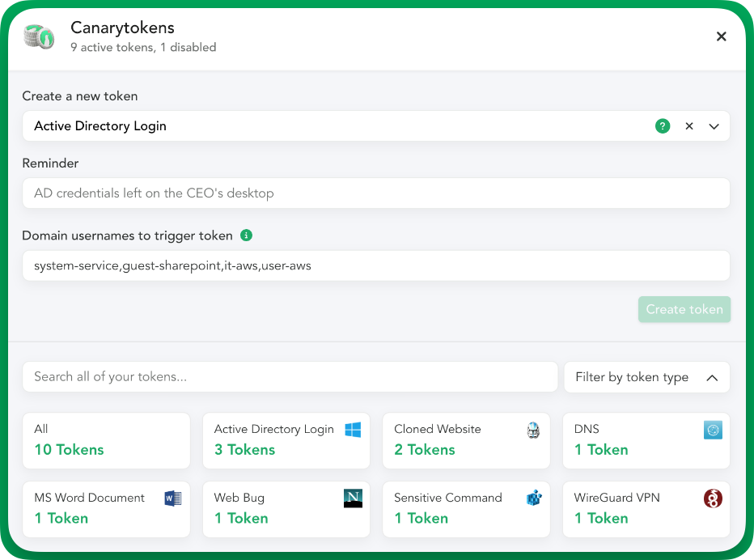Viewport: 754px width, 560px height.
Task: Click the MS Word icon
Action: (x=173, y=498)
